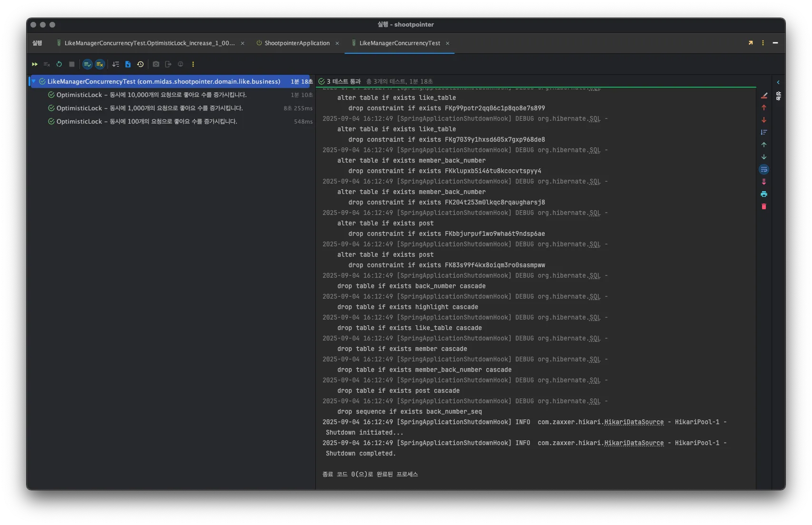This screenshot has width=812, height=525.
Task: Select the LikeManagerConcurrencyTest root result
Action: tap(170, 81)
